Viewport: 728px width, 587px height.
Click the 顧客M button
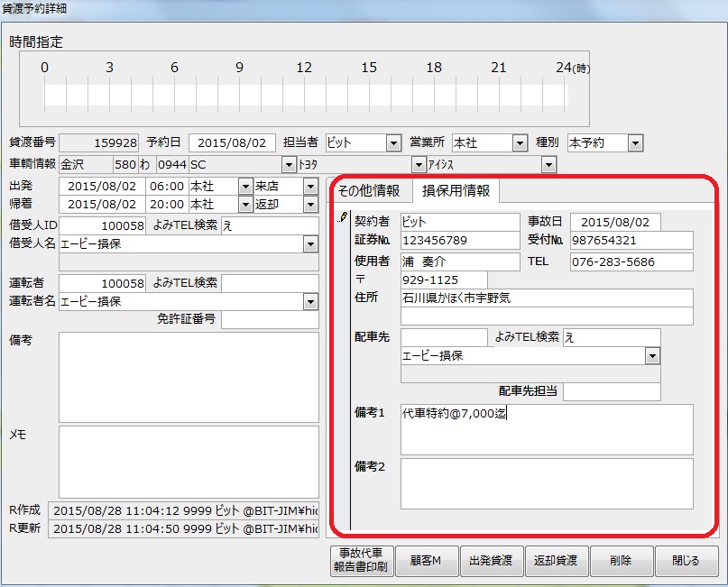click(x=426, y=561)
